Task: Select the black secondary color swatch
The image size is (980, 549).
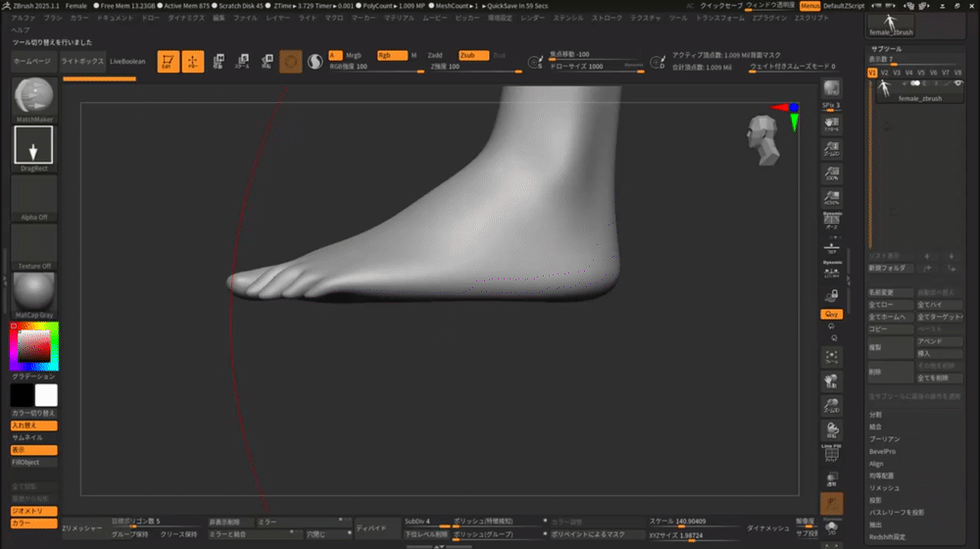Action: click(22, 395)
